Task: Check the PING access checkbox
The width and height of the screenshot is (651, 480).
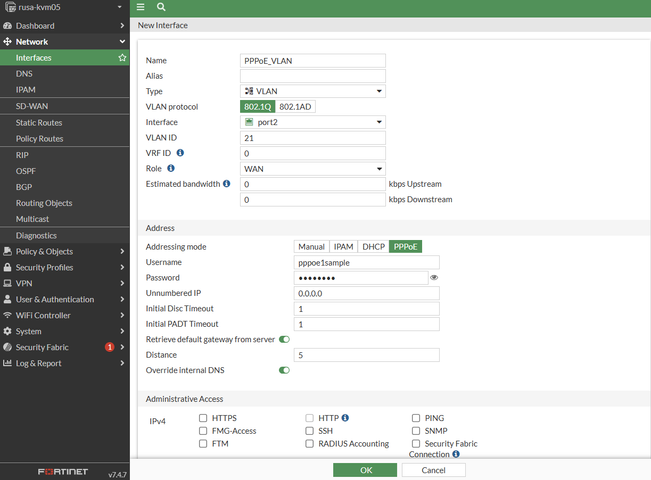Action: (416, 418)
